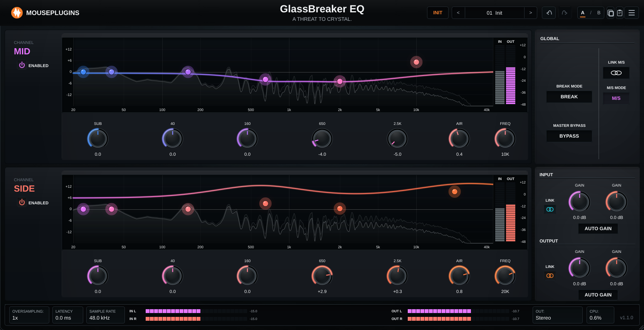The image size is (644, 330).
Task: Click the Mid SUB knob
Action: (x=98, y=138)
